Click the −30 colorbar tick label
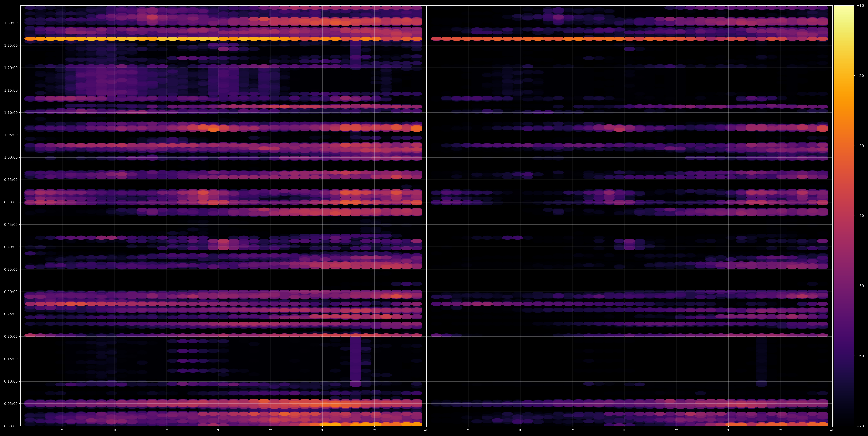Viewport: 868px width, 436px height. point(860,146)
